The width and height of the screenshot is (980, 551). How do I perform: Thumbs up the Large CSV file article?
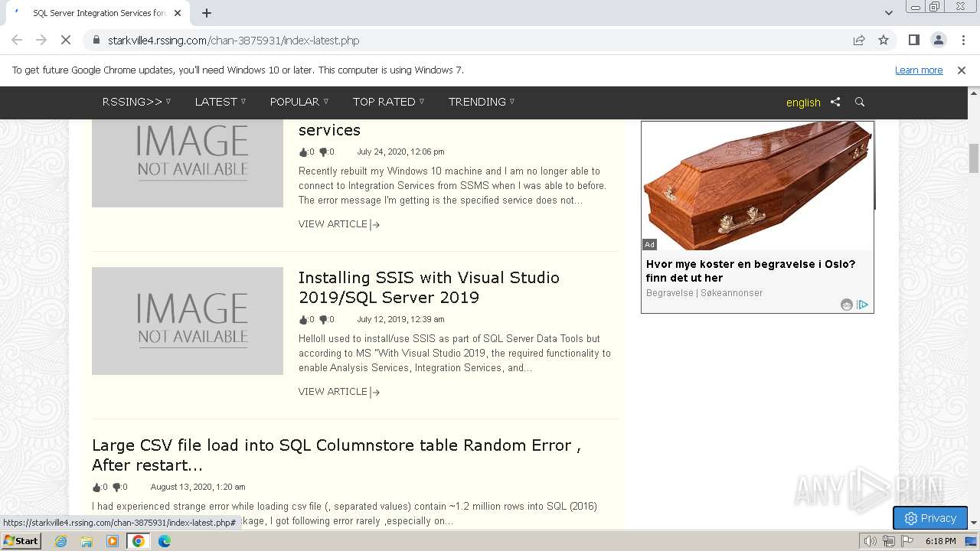click(96, 487)
